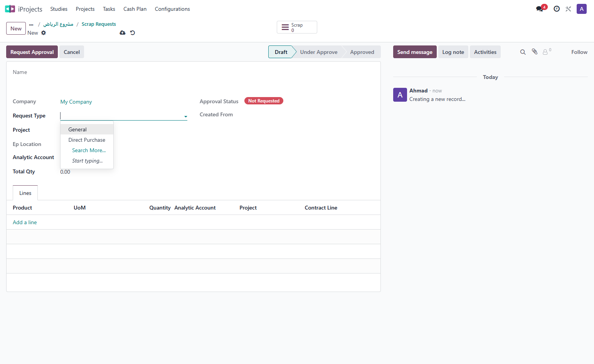Expand the Request Type dropdown arrow
Image resolution: width=594 pixels, height=364 pixels.
pos(186,116)
